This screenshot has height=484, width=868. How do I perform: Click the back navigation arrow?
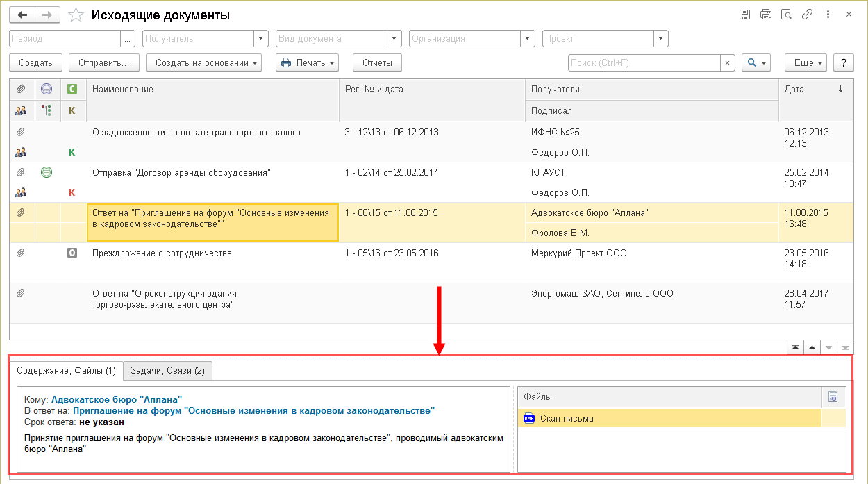(22, 15)
